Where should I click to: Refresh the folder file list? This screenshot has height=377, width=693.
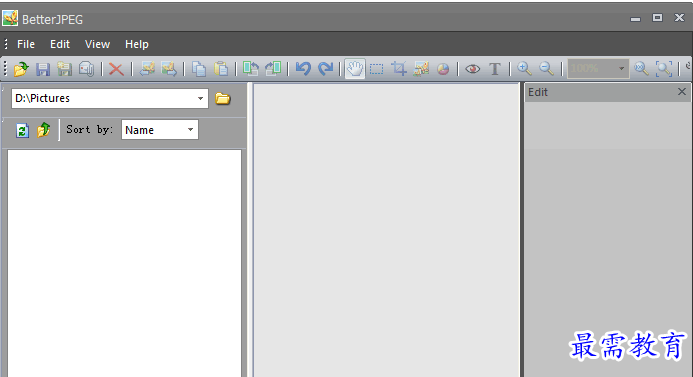(22, 130)
